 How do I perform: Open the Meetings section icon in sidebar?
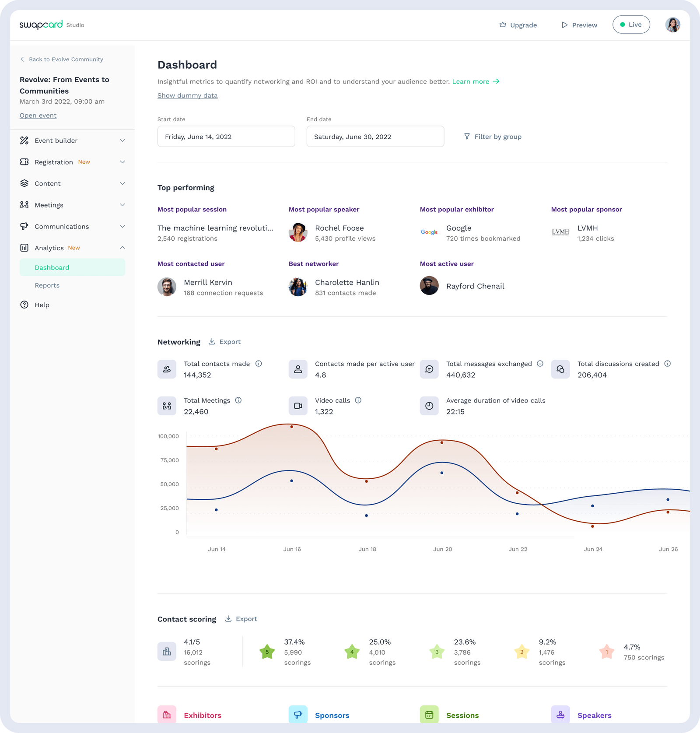pyautogui.click(x=25, y=205)
